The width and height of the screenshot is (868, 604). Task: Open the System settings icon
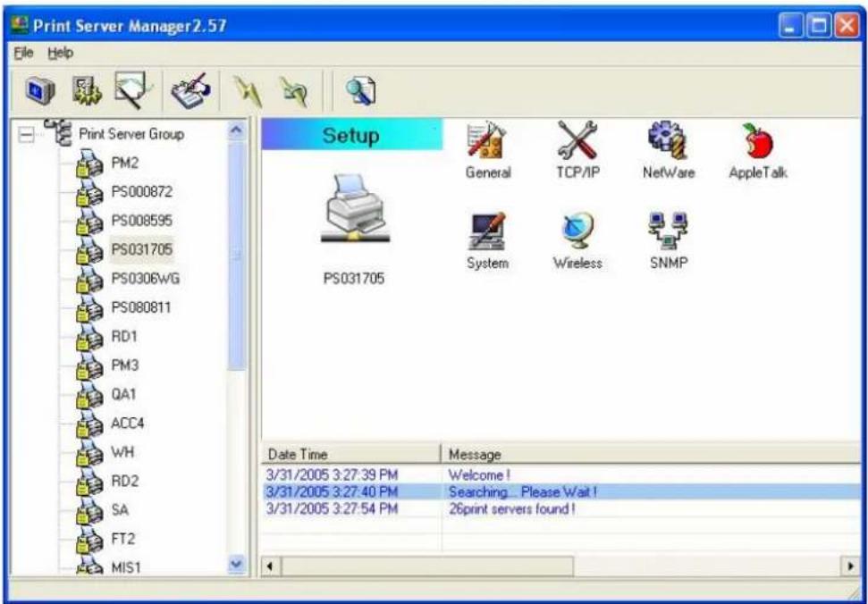click(x=487, y=231)
